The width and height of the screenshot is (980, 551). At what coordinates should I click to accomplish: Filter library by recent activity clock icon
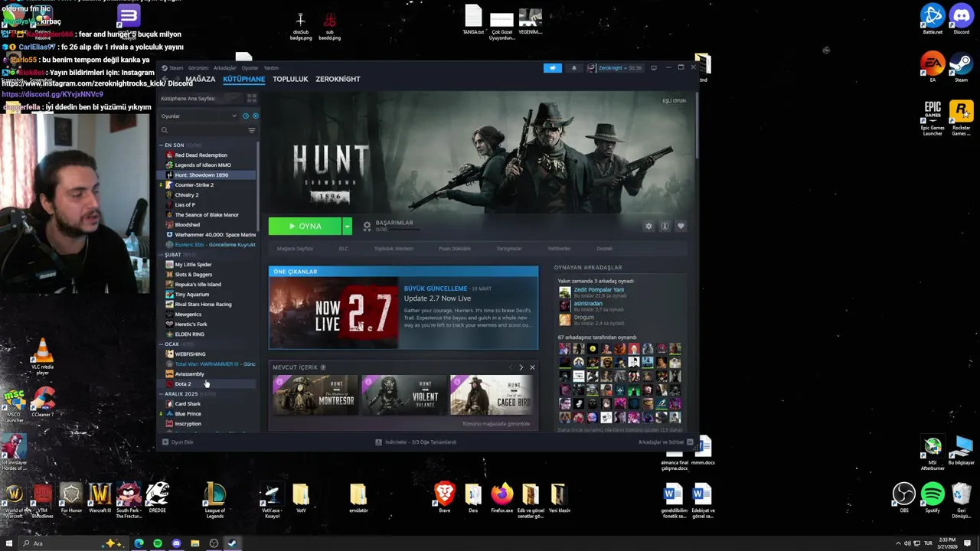[246, 116]
